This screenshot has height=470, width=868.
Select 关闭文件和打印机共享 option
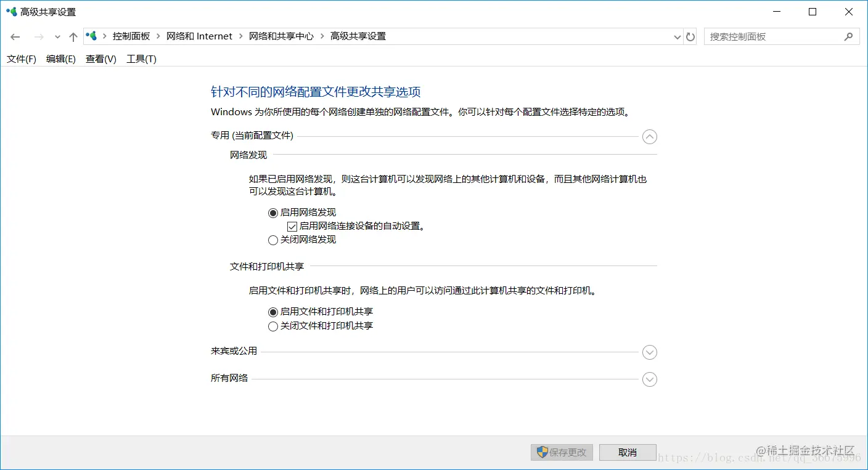click(272, 326)
